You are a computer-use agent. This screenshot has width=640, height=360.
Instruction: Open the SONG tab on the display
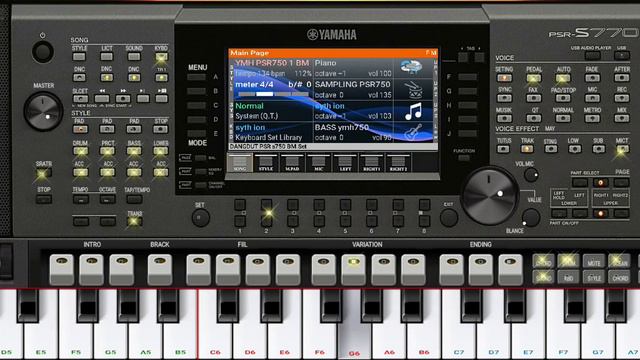click(240, 163)
